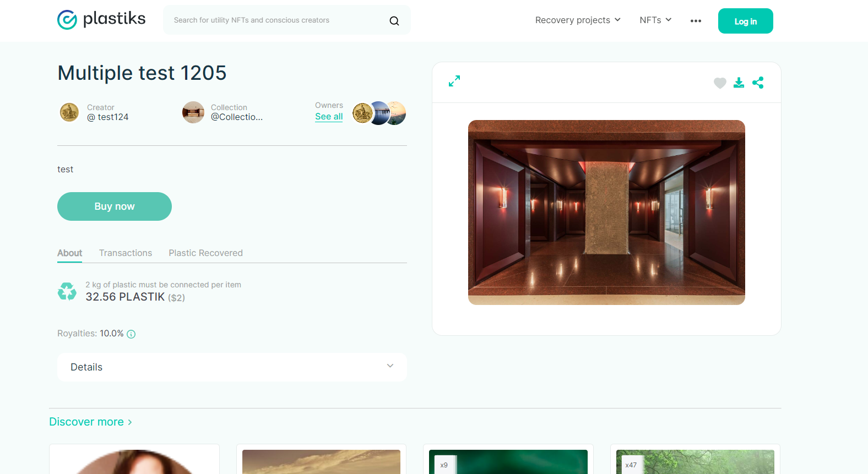Download the NFT image
Screen dimensions: 868x474
click(739, 83)
